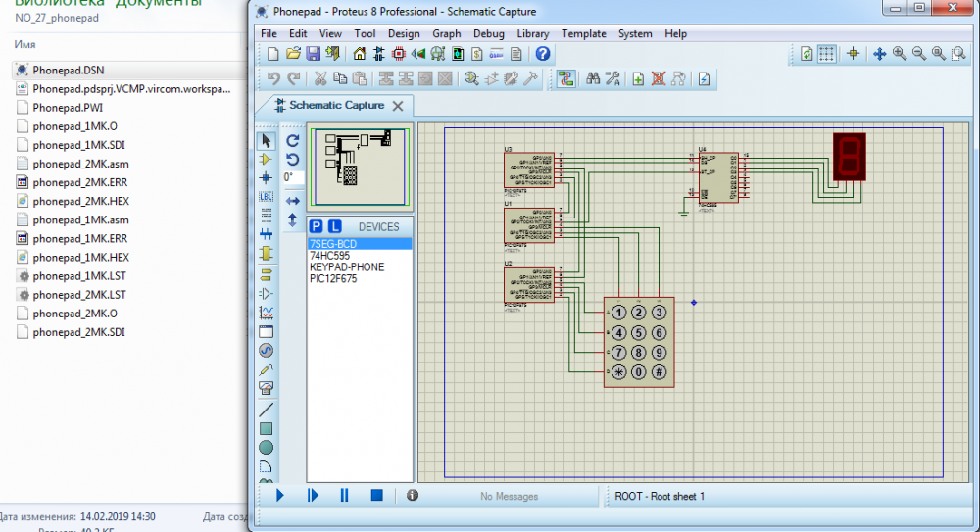Click the X-Mirror horizontal flip icon
The height and width of the screenshot is (532, 980).
click(x=292, y=201)
